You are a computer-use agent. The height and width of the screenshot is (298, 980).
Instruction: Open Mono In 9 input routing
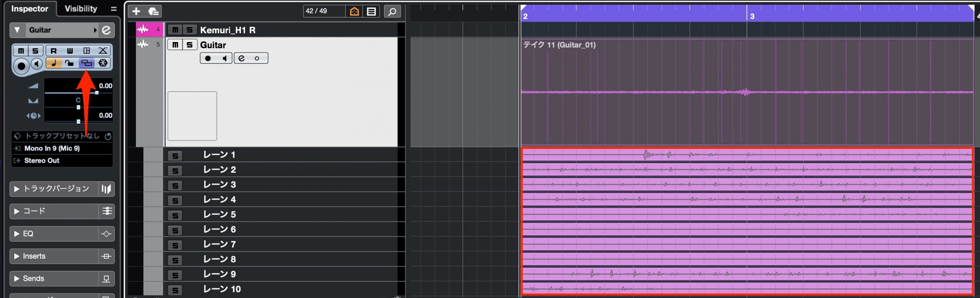62,148
